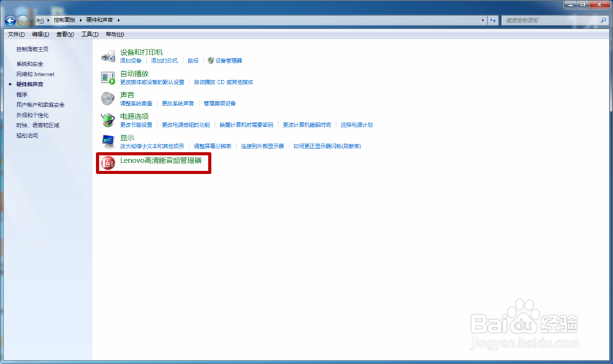Open the 声音 heading link
Image resolution: width=613 pixels, height=364 pixels.
127,95
